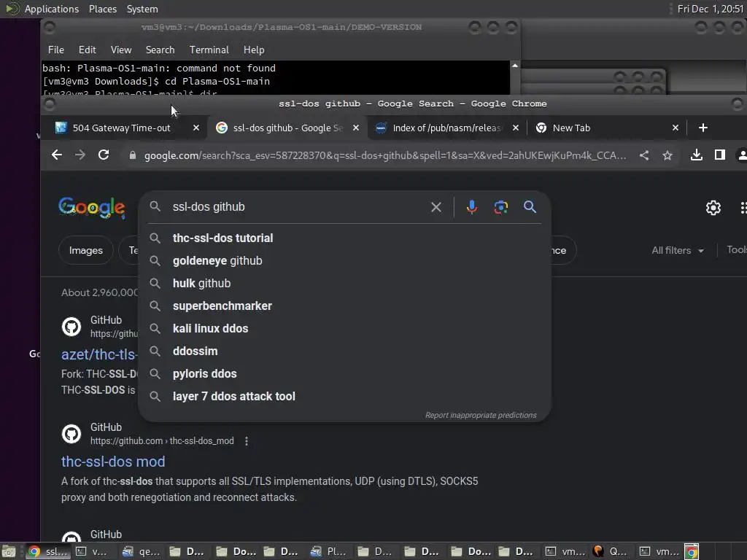
Task: Clear the Google search box with the X
Action: (436, 207)
